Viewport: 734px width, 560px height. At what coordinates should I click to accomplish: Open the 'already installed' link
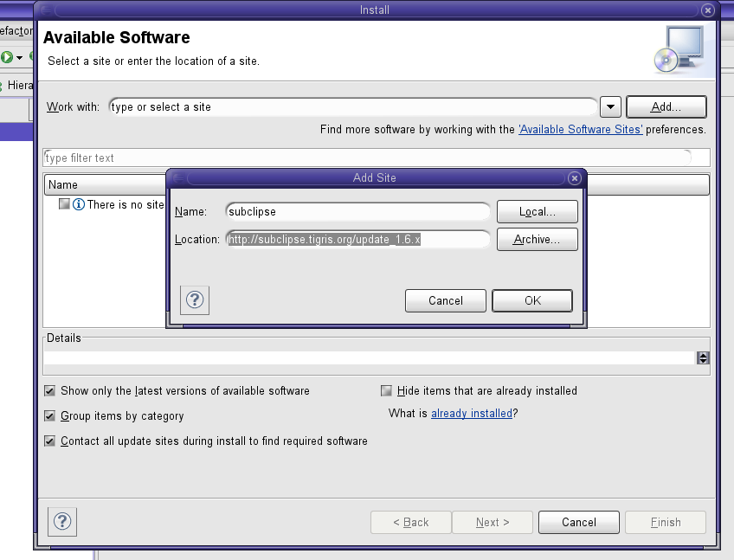tap(472, 414)
